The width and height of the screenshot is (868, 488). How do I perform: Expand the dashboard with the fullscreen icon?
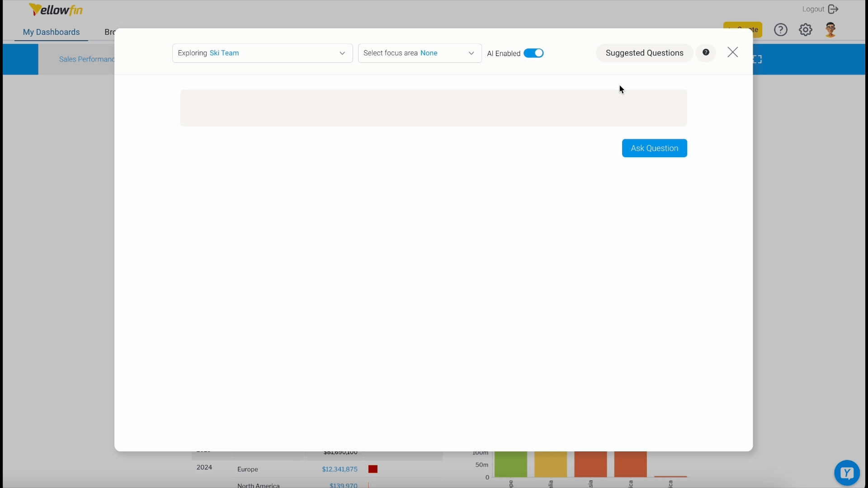[758, 59]
